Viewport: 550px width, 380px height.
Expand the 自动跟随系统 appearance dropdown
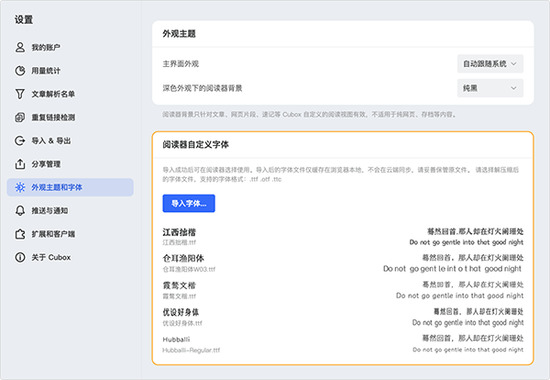click(x=490, y=64)
